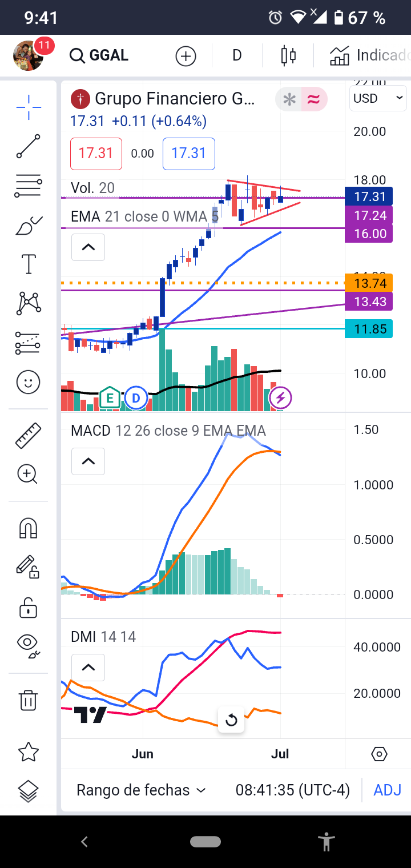Click the trash remove drawings icon

pos(28,700)
